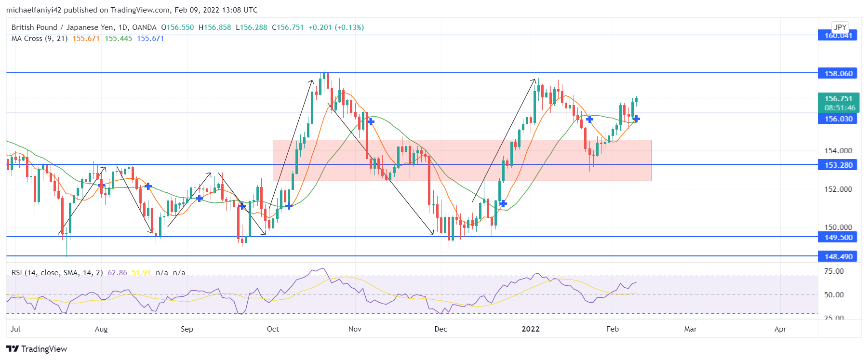The image size is (868, 360).
Task: Click the MA cross marker in late January
Action: (589, 119)
